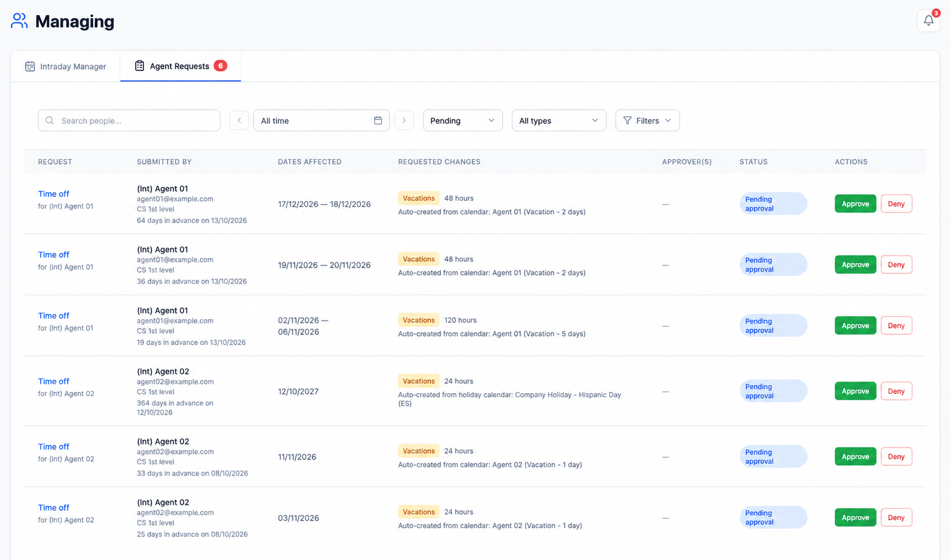
Task: Click the Submitted By column header
Action: tap(164, 162)
